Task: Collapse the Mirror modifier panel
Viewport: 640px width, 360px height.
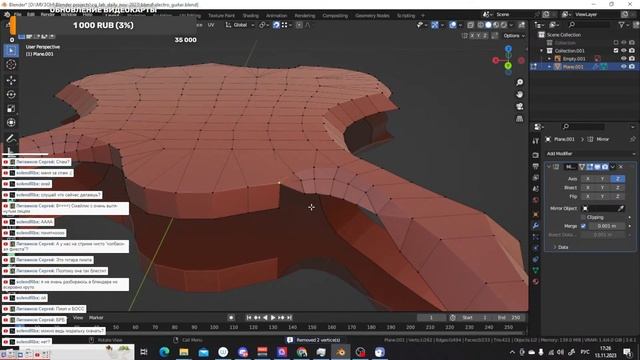Action: coord(549,167)
